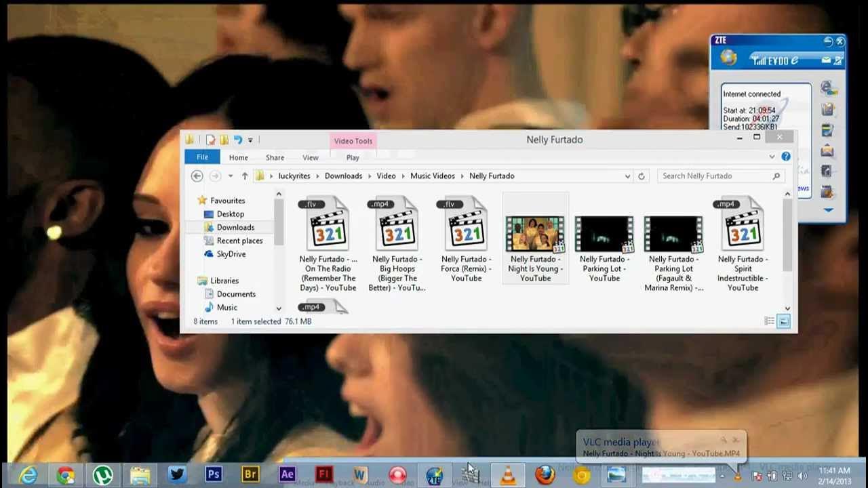
Task: Launch Firefox from the taskbar
Action: pyautogui.click(x=545, y=475)
